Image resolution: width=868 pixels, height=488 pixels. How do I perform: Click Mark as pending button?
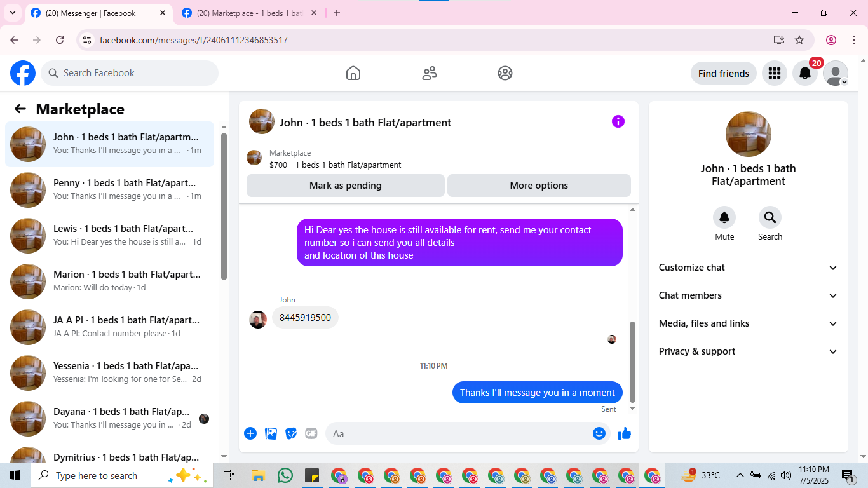coord(346,186)
